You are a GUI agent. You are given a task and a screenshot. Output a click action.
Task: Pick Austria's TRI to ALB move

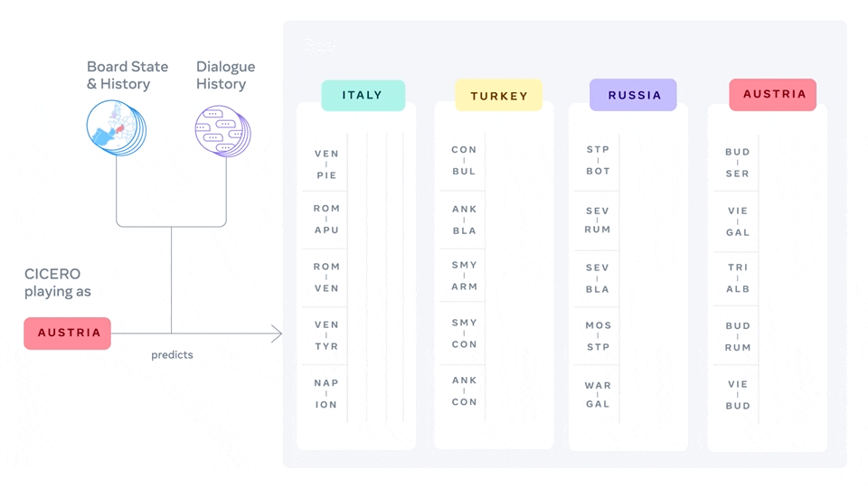(x=738, y=278)
